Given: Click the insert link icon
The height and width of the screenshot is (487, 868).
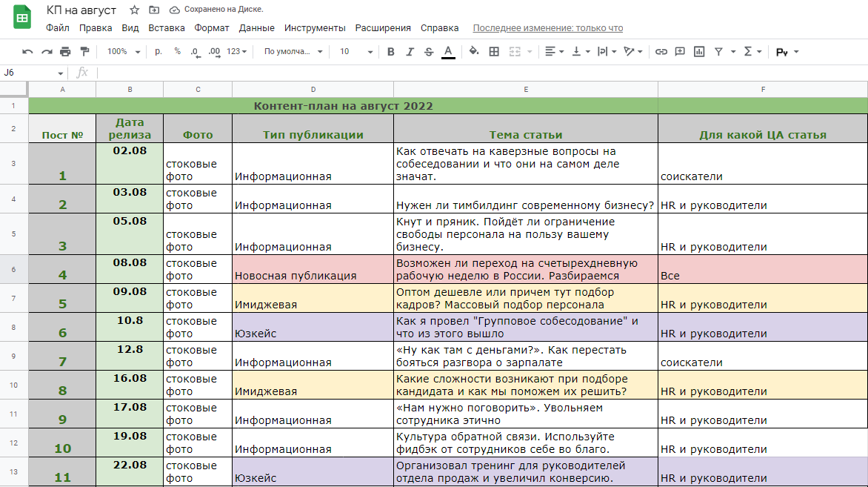Looking at the screenshot, I should (661, 52).
